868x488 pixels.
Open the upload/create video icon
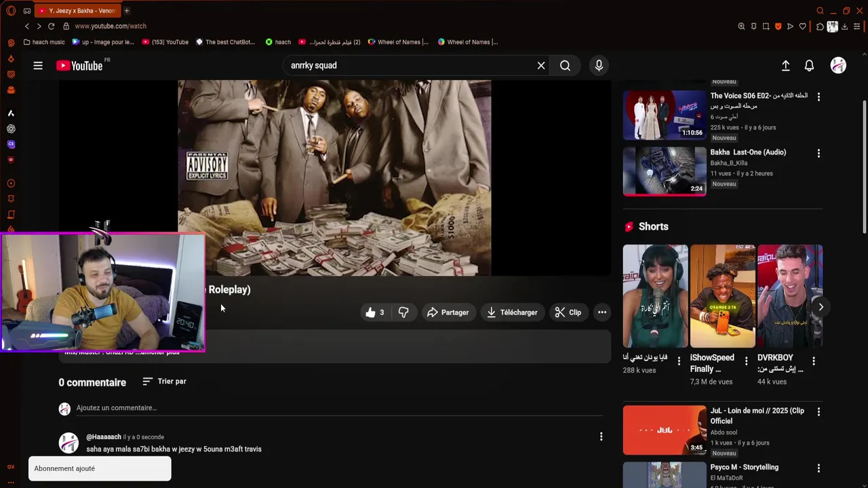coord(785,66)
